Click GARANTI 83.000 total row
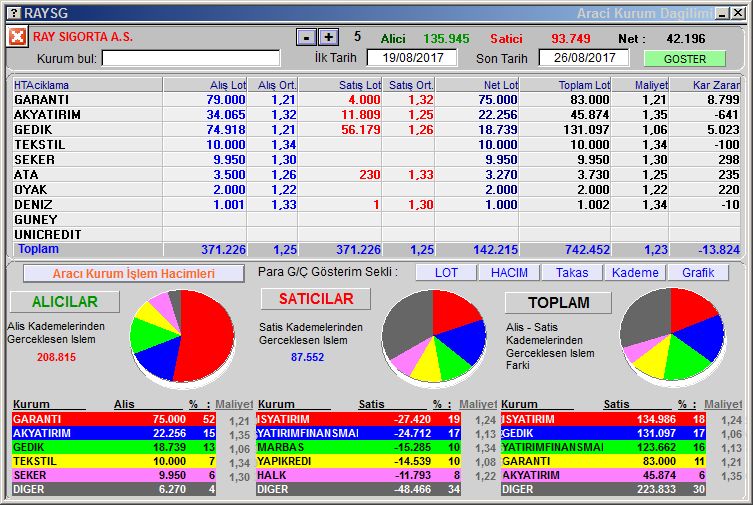The image size is (753, 505). pyautogui.click(x=603, y=461)
